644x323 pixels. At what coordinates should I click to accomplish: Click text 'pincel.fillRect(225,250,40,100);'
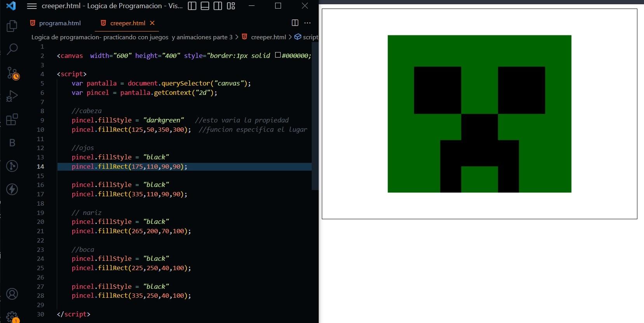[131, 268]
